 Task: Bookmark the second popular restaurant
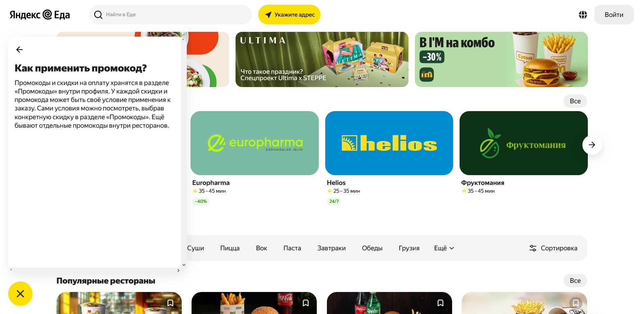(306, 303)
